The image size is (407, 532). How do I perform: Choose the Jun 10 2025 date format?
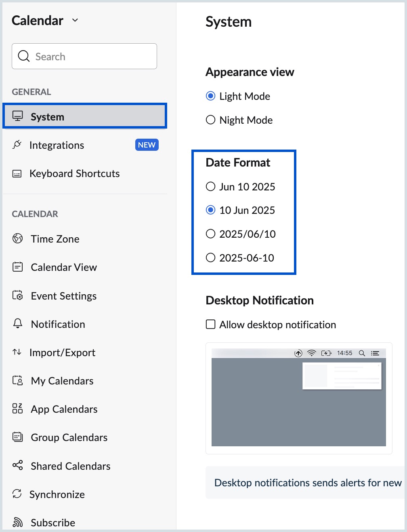[x=210, y=187]
